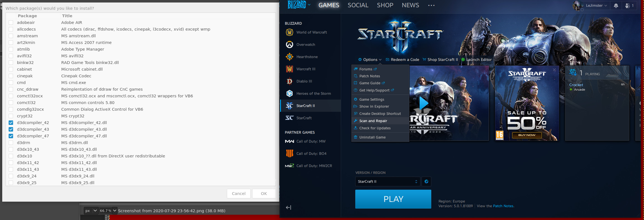
Task: Select the StarCraft II sidebar entry
Action: (310, 106)
